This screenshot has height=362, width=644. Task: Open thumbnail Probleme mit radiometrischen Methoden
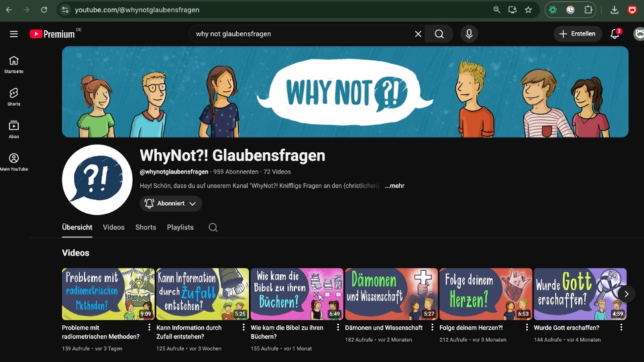click(108, 294)
